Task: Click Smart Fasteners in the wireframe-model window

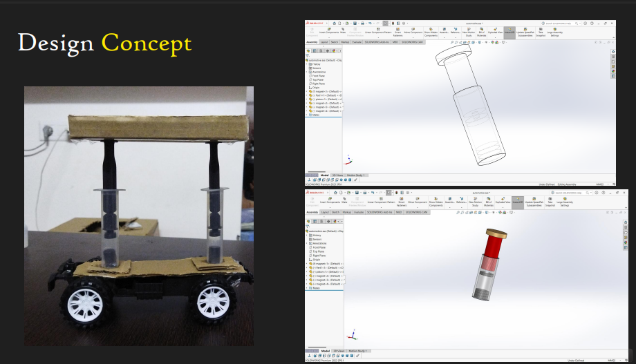Action: tap(398, 32)
